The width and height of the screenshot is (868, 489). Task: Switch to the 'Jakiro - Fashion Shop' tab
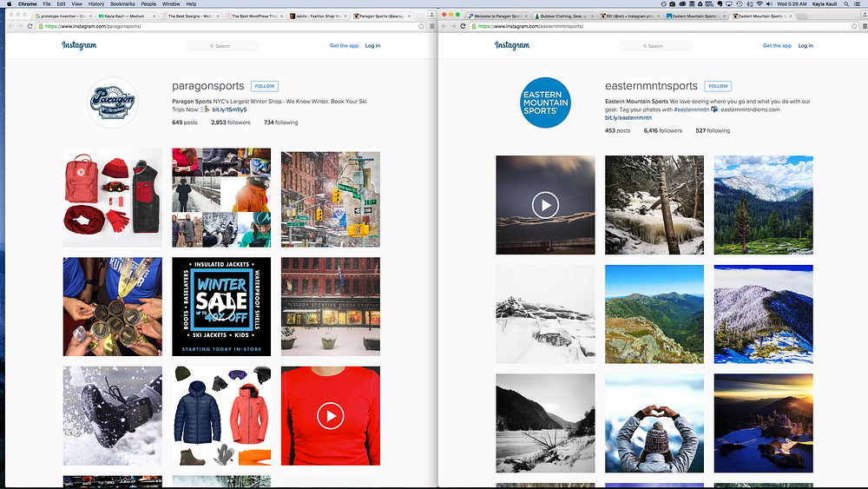(x=317, y=16)
